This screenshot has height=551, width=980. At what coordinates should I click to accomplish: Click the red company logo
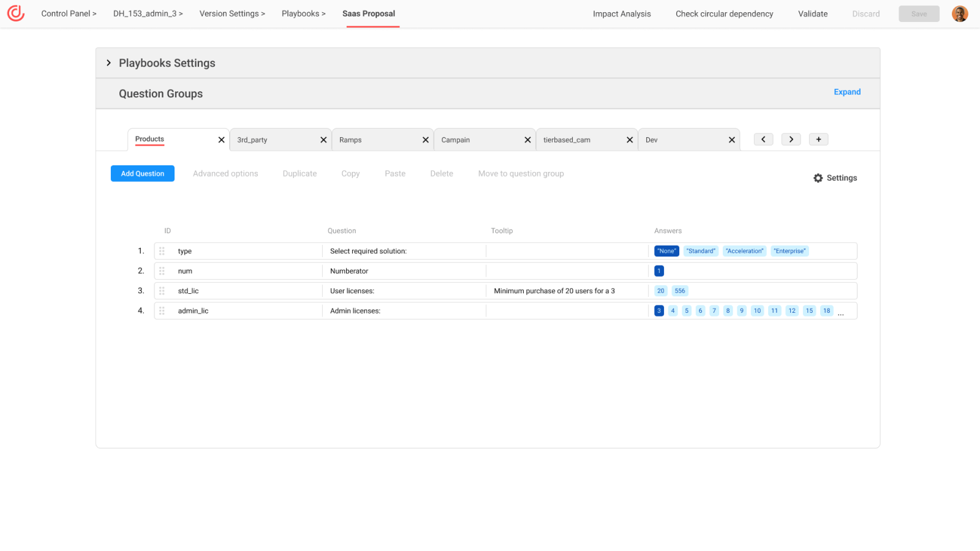[15, 13]
